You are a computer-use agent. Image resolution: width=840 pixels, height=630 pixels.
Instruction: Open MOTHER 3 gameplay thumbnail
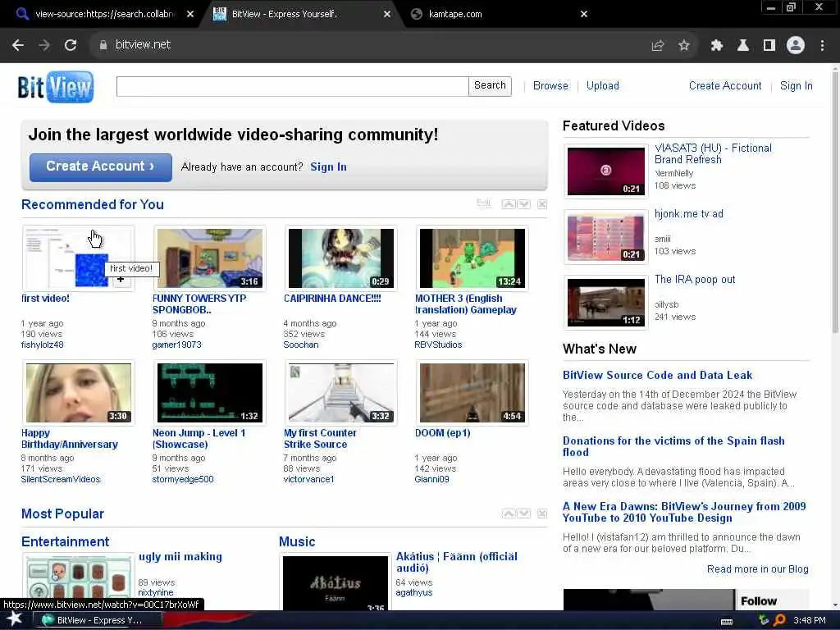point(472,258)
